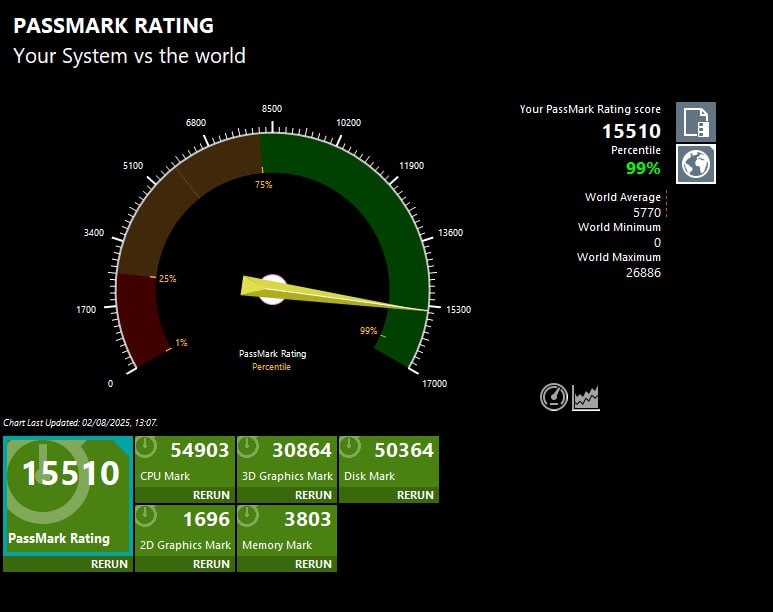The image size is (773, 612).
Task: Click the green 99% percentile value
Action: (643, 168)
